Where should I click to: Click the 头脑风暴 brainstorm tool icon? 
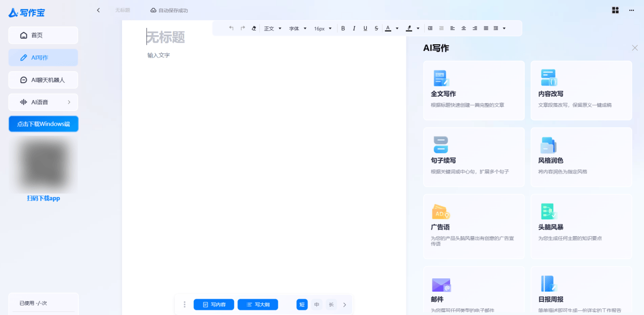548,211
